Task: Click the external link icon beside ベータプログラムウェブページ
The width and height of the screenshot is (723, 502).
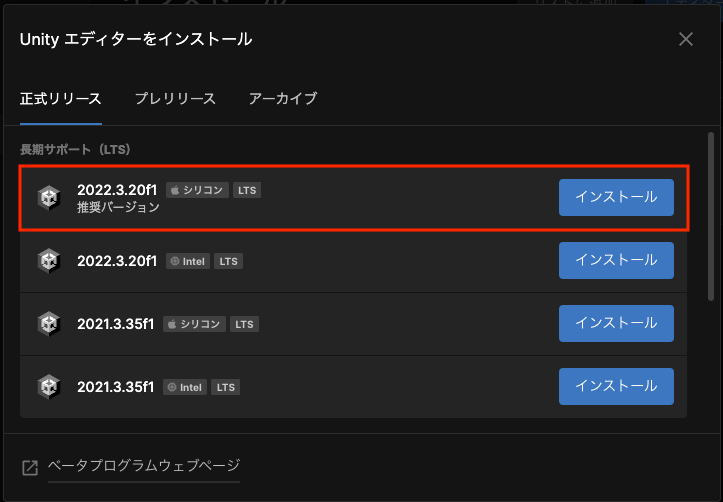Action: pos(30,467)
